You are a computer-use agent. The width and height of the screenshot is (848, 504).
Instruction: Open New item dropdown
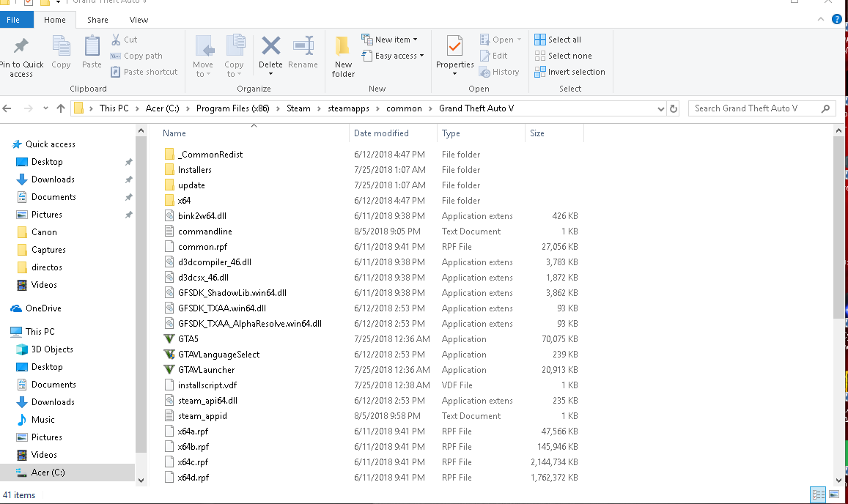pyautogui.click(x=389, y=40)
